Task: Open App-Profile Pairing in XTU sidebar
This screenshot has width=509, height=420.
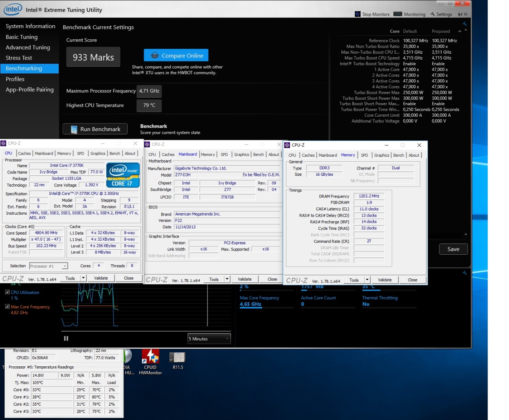Action: click(30, 89)
